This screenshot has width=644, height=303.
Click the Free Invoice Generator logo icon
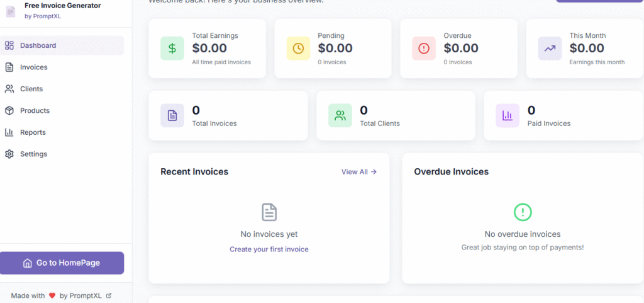[x=10, y=11]
